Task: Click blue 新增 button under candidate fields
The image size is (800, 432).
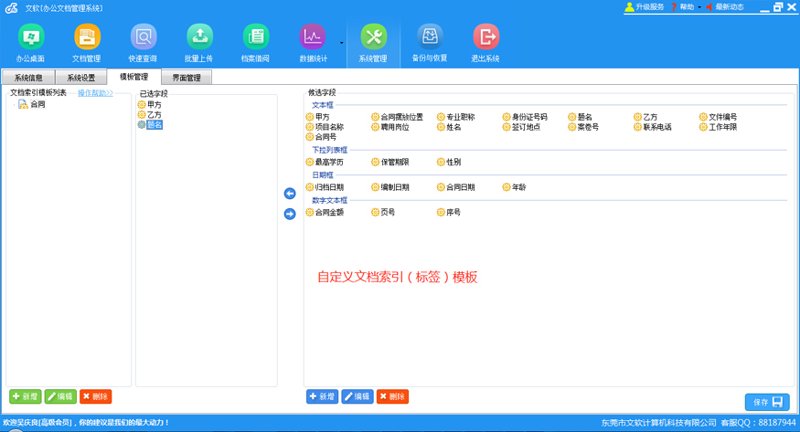Action: 322,396
